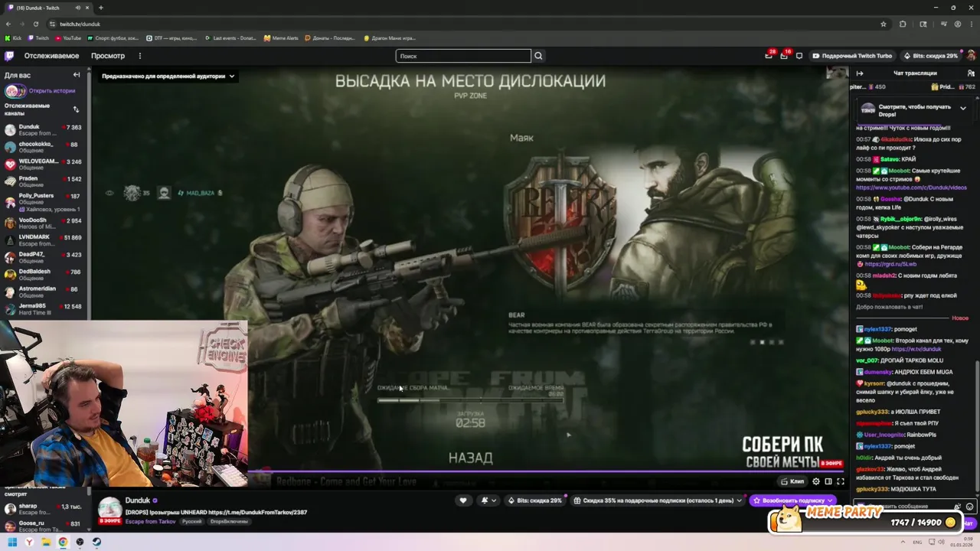Toggle theatre mode on the player

tap(828, 481)
